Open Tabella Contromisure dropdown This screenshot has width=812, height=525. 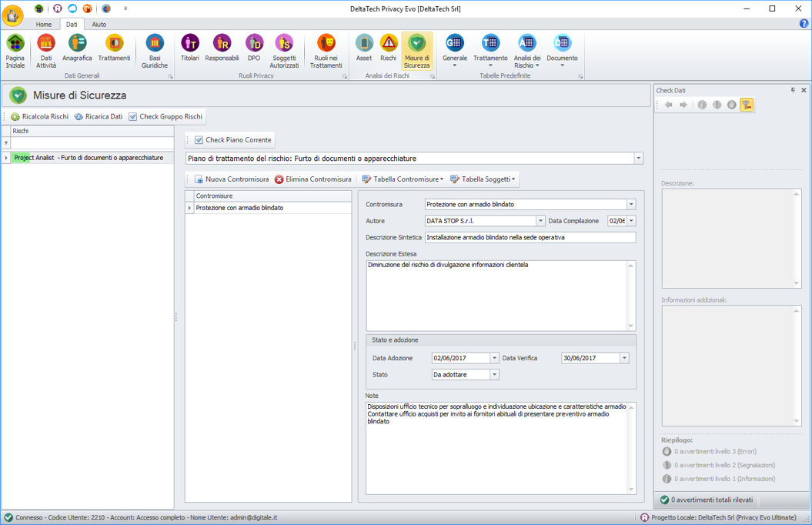(403, 179)
